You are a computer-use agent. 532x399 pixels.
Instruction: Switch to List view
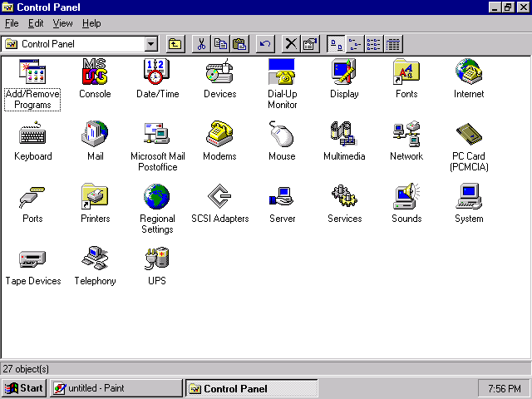click(374, 44)
